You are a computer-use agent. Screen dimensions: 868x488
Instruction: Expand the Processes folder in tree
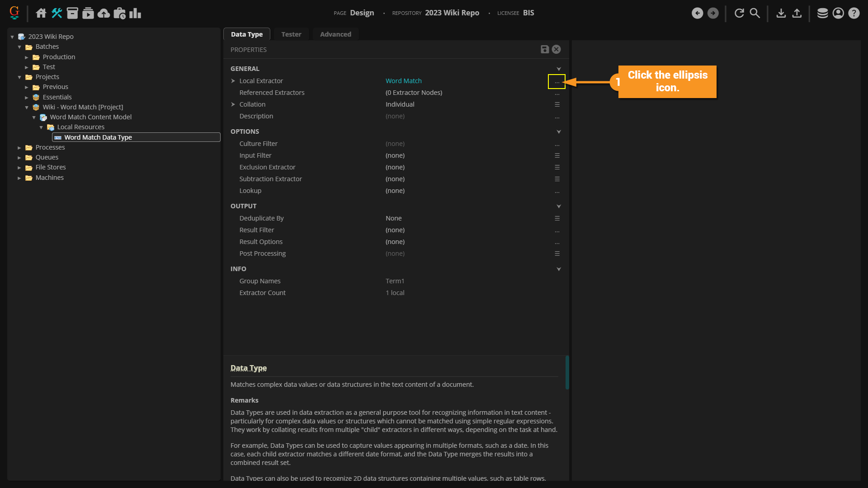19,148
